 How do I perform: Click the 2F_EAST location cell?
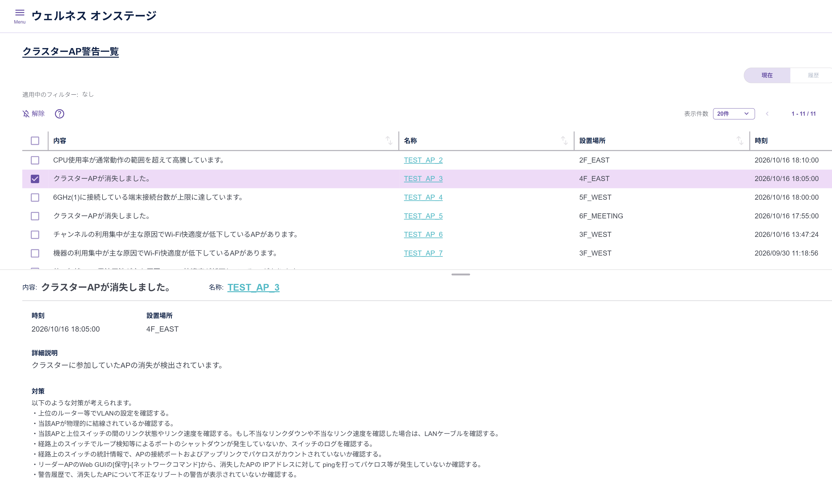point(594,160)
